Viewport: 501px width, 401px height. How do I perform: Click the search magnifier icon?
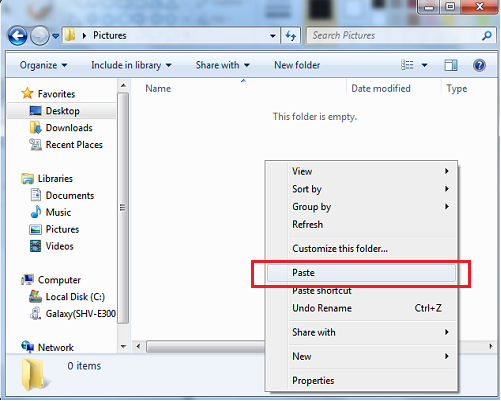pos(487,35)
